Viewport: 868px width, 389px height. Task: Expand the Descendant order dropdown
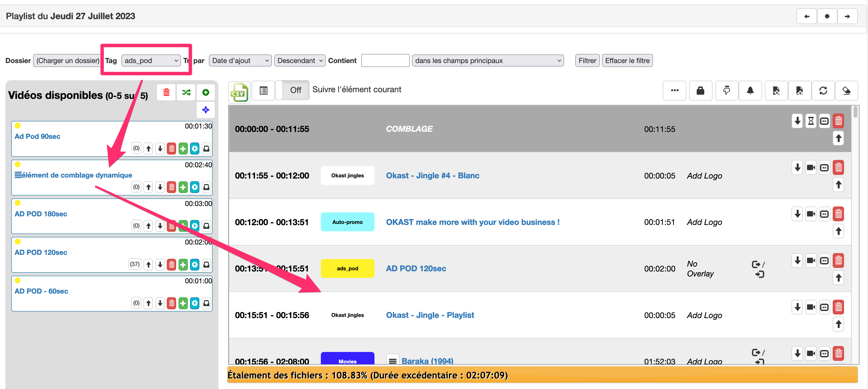pos(300,61)
